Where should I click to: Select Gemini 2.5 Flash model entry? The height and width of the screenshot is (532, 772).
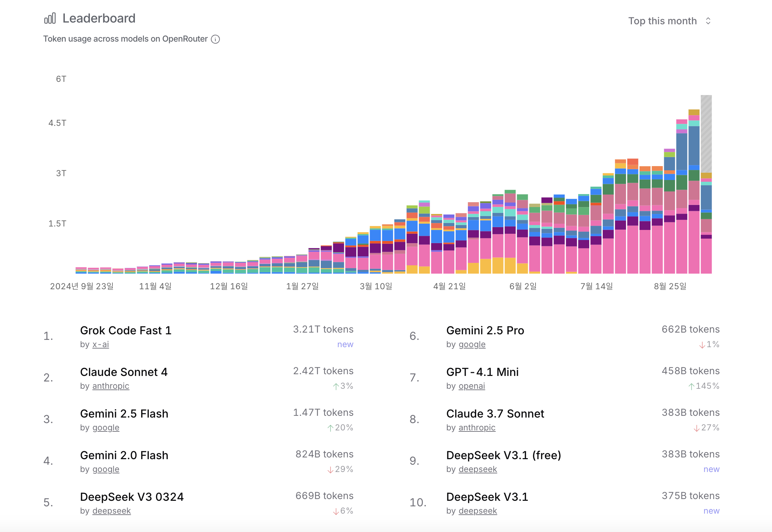point(124,414)
